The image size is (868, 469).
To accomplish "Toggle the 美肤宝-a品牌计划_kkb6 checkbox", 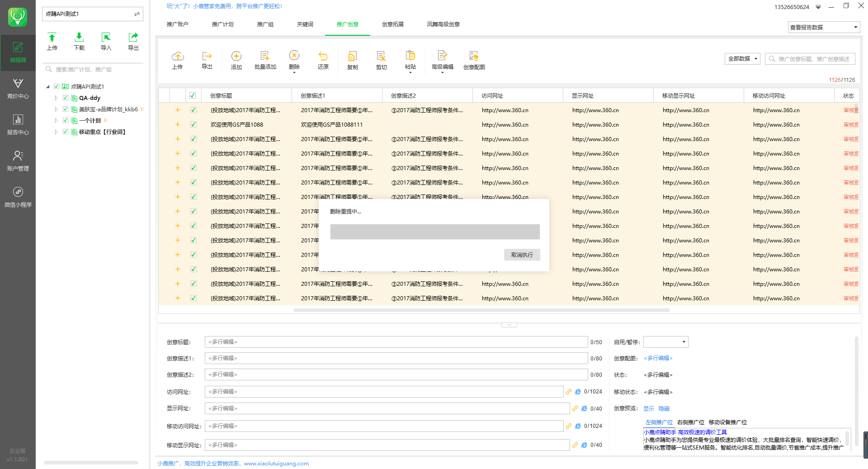I will pos(66,109).
